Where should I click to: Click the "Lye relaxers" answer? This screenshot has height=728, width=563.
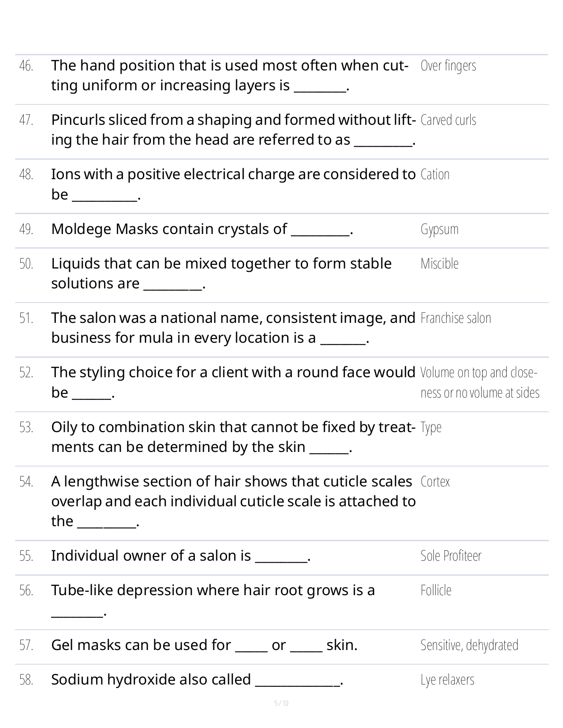(447, 680)
